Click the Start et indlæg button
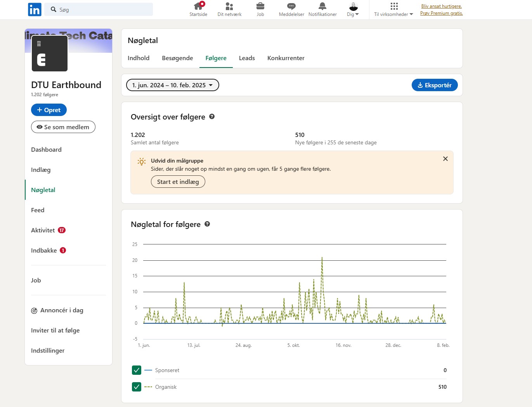The width and height of the screenshot is (532, 407). [x=178, y=182]
